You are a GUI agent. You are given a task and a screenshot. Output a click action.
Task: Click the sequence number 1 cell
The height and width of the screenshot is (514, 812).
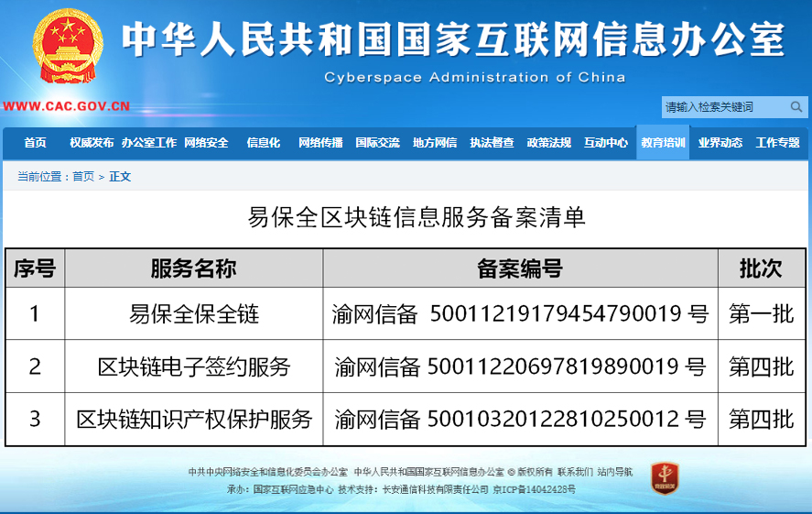coord(35,314)
